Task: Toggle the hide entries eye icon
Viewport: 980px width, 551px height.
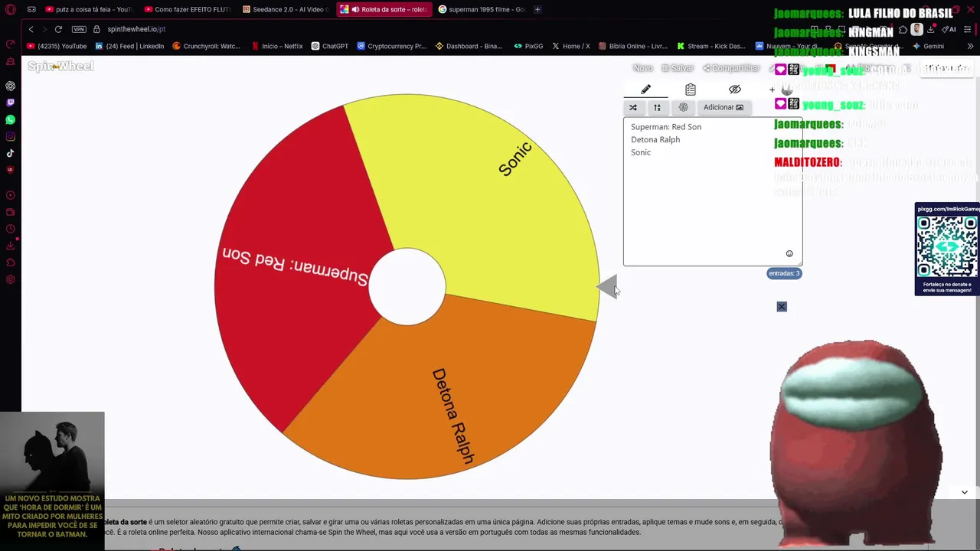Action: (x=734, y=90)
